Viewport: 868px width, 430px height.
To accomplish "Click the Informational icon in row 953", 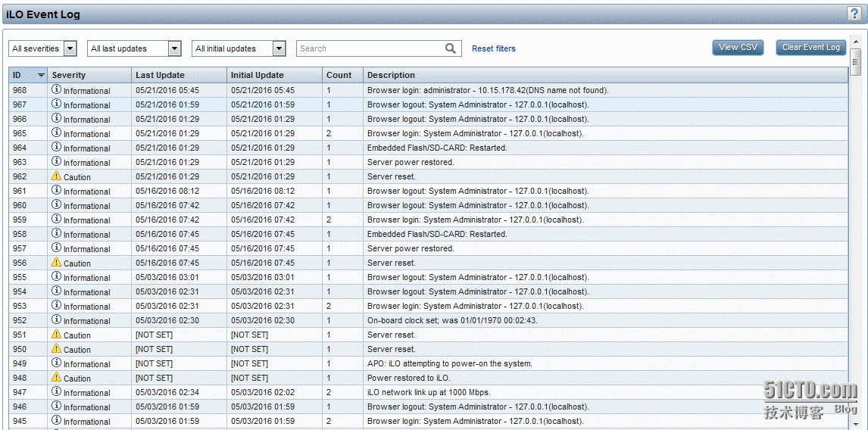I will point(57,305).
